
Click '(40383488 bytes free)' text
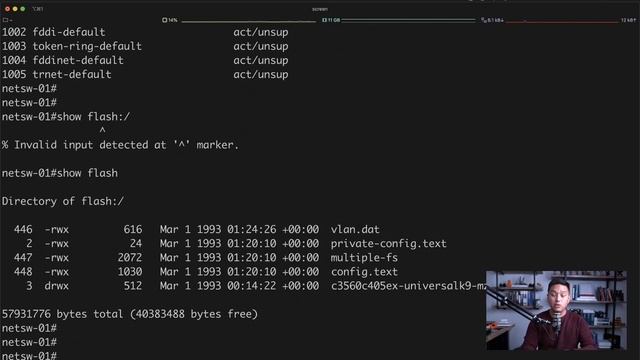coord(194,314)
